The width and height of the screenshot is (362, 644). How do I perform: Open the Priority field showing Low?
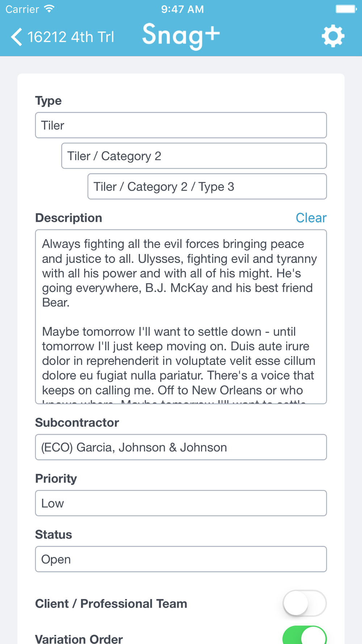pos(181,503)
